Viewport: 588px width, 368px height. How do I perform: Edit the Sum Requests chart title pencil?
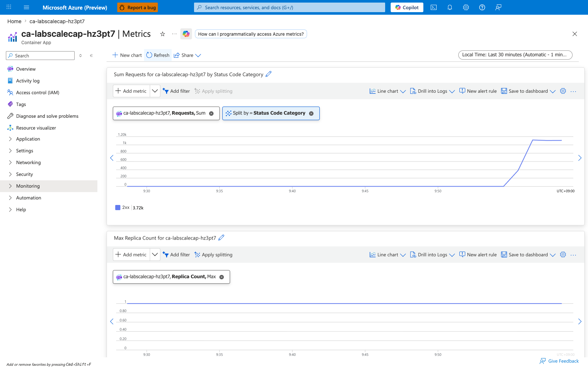tap(269, 74)
